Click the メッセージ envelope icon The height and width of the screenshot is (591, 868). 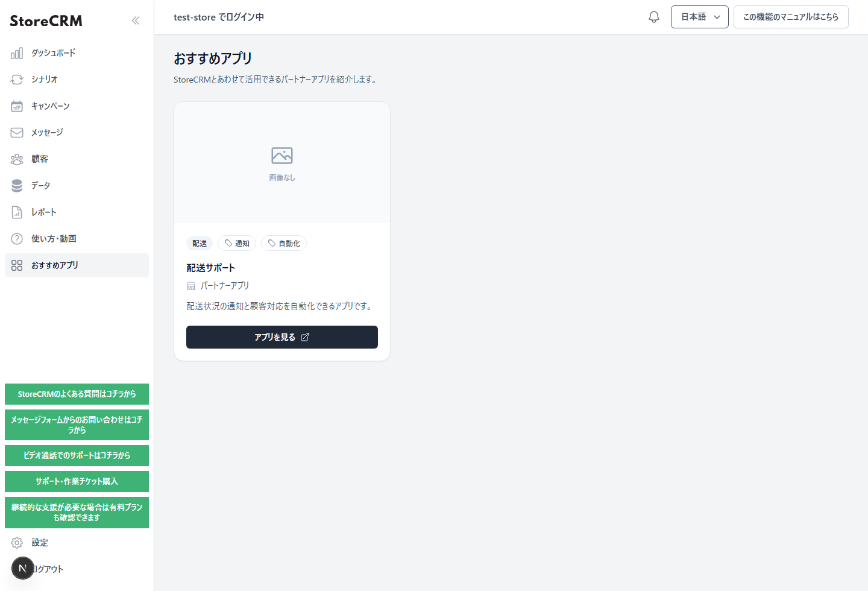tap(17, 133)
